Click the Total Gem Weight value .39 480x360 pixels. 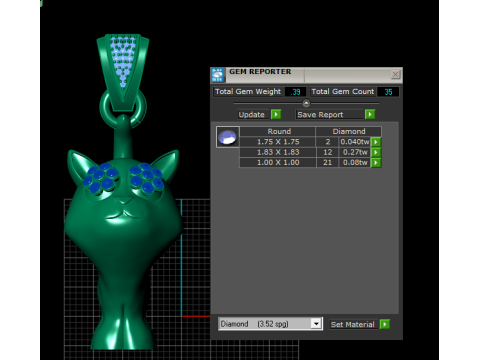click(x=295, y=92)
